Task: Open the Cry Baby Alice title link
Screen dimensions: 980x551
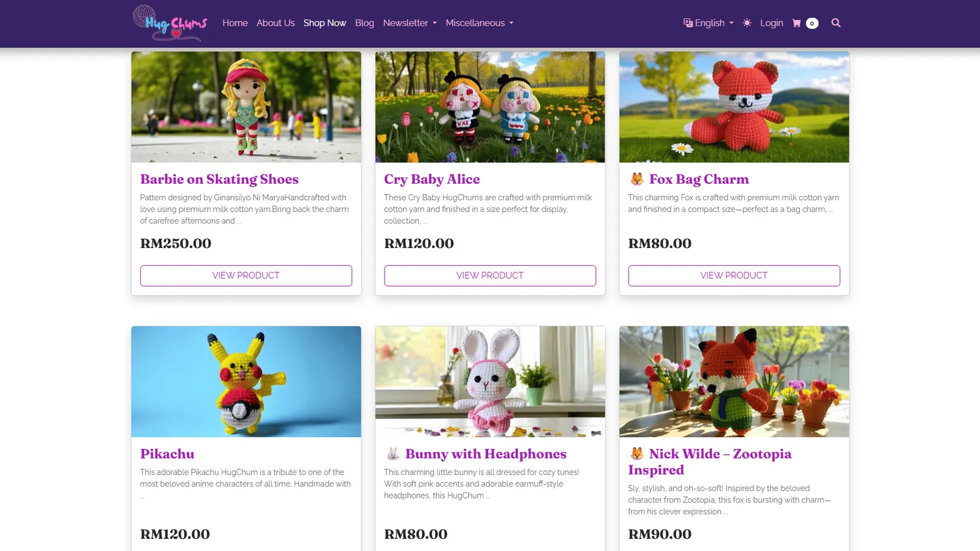Action: 432,179
